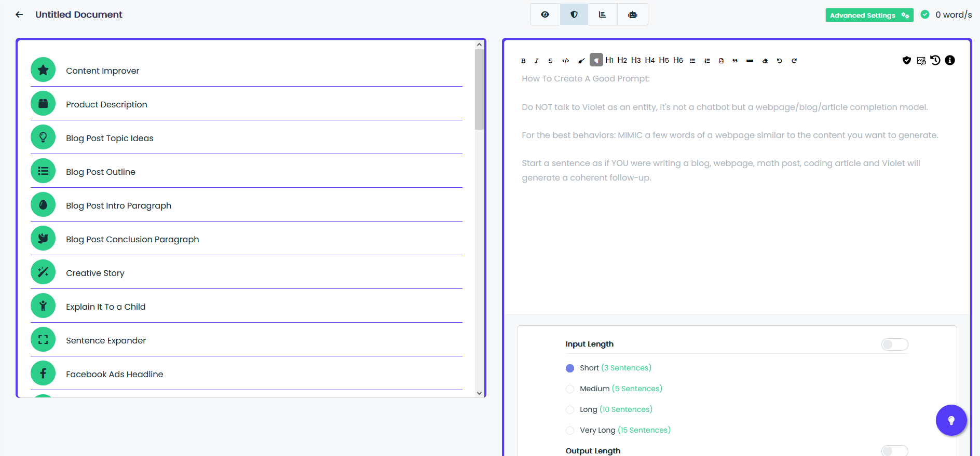The image size is (980, 456).
Task: Click the green check status icon
Action: (925, 15)
